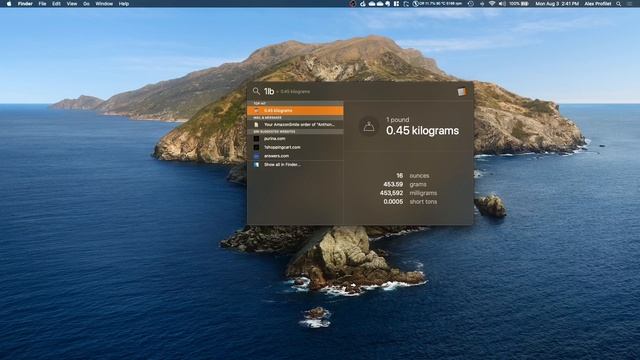
Task: Click the 453,592 milligrams conversion
Action: [x=408, y=193]
